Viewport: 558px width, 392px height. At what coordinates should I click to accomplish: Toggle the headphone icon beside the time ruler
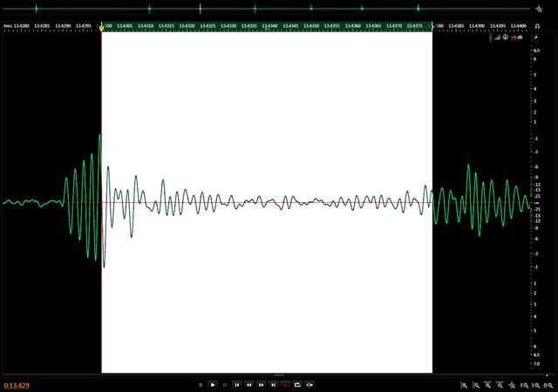(x=537, y=26)
